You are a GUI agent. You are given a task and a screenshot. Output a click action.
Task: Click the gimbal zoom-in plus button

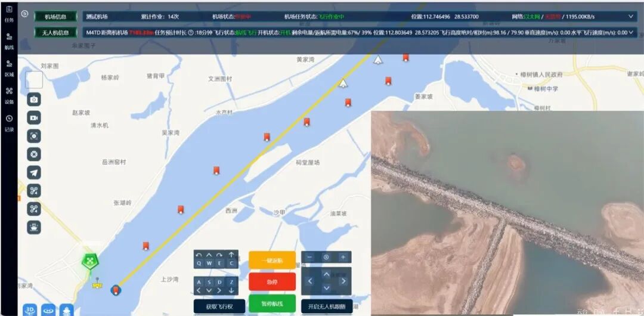tap(343, 257)
